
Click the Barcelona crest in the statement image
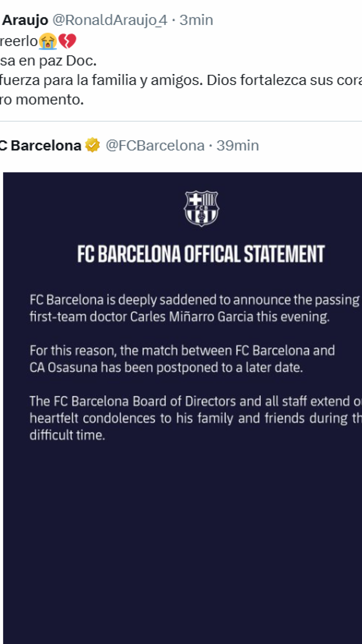(201, 208)
